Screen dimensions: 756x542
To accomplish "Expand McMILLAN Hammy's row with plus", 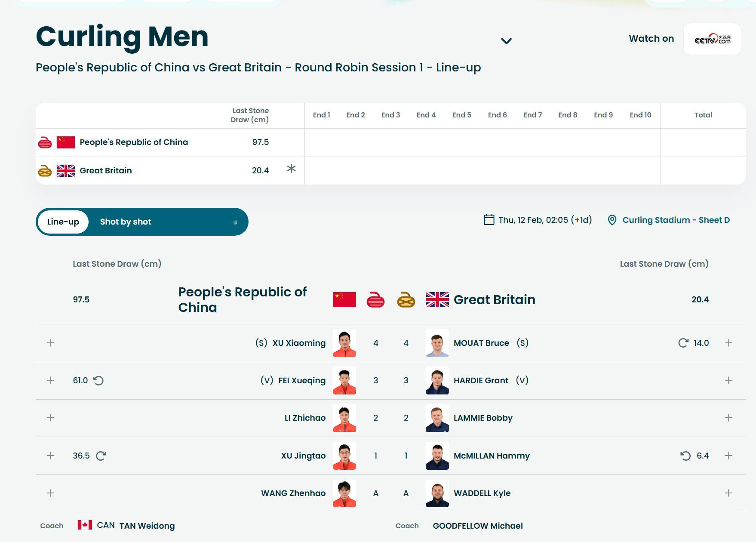I will coord(728,456).
